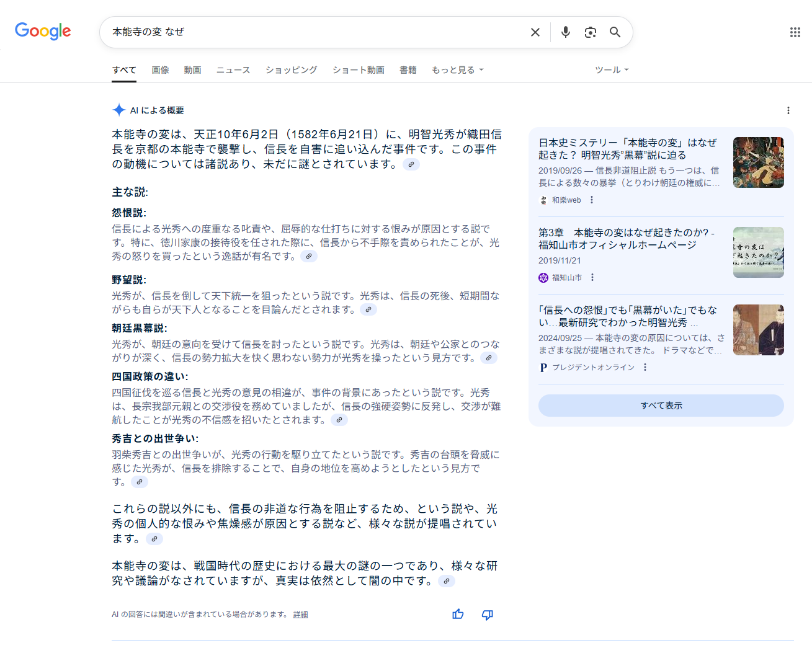The image size is (812, 648).
Task: Click the magnifier search icon
Action: coord(615,32)
